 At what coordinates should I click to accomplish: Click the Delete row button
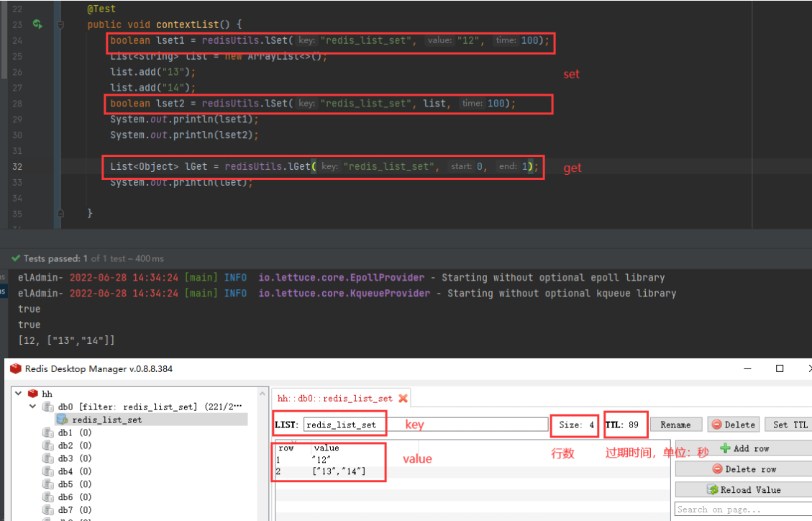(744, 469)
